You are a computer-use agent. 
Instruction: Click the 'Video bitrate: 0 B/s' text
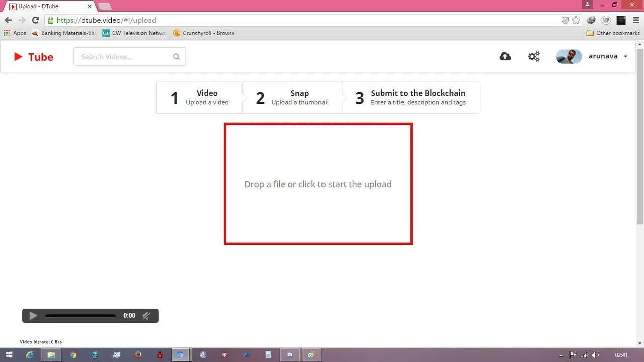(x=41, y=342)
